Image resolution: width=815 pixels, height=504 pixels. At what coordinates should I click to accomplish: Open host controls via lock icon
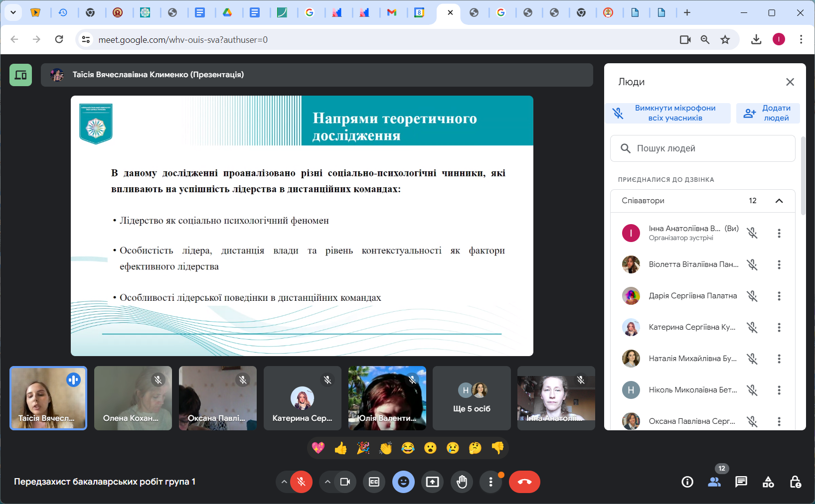796,482
